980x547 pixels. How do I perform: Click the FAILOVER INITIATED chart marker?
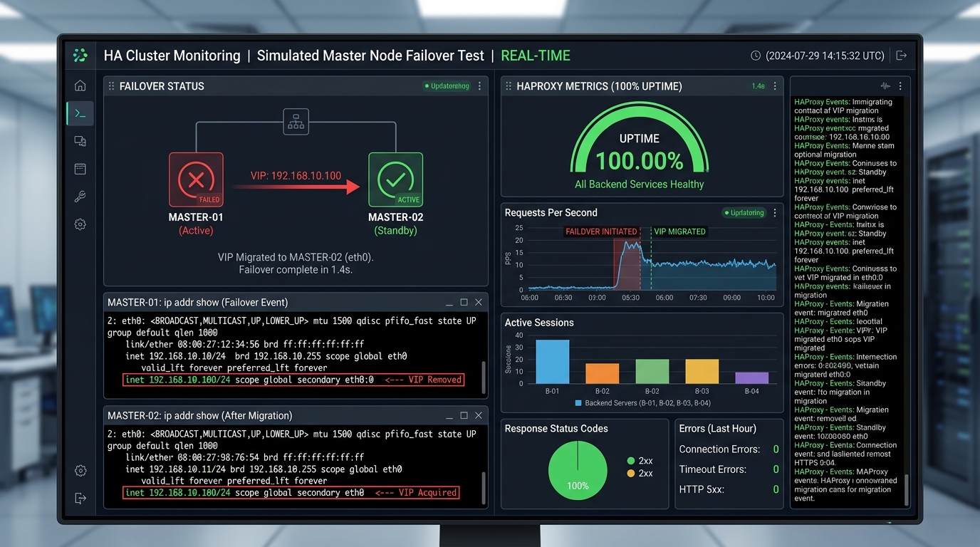601,231
